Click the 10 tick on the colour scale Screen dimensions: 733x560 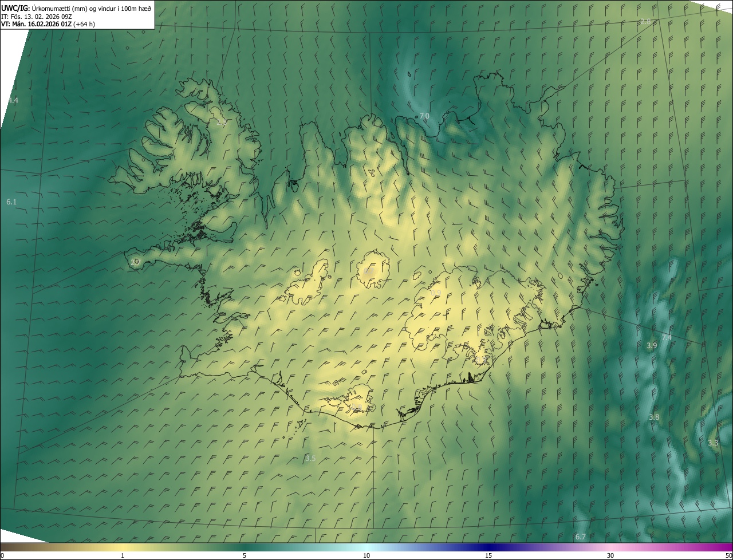pyautogui.click(x=366, y=556)
